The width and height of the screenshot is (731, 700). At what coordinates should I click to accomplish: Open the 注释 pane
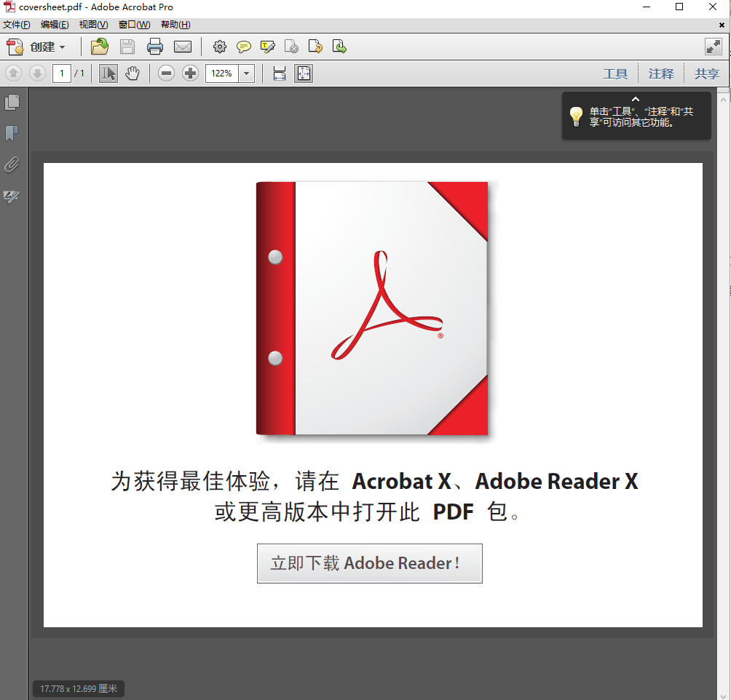click(661, 73)
